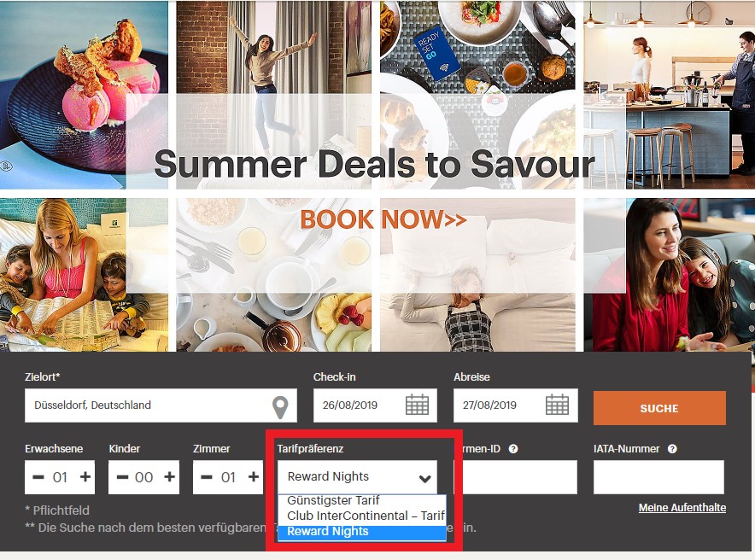Click the Zielort destination input field
The image size is (755, 560).
click(161, 405)
